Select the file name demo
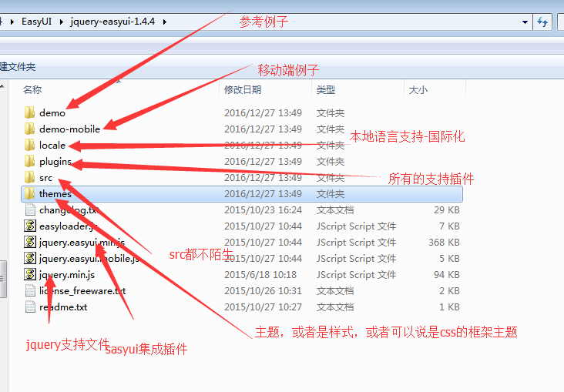 52,113
